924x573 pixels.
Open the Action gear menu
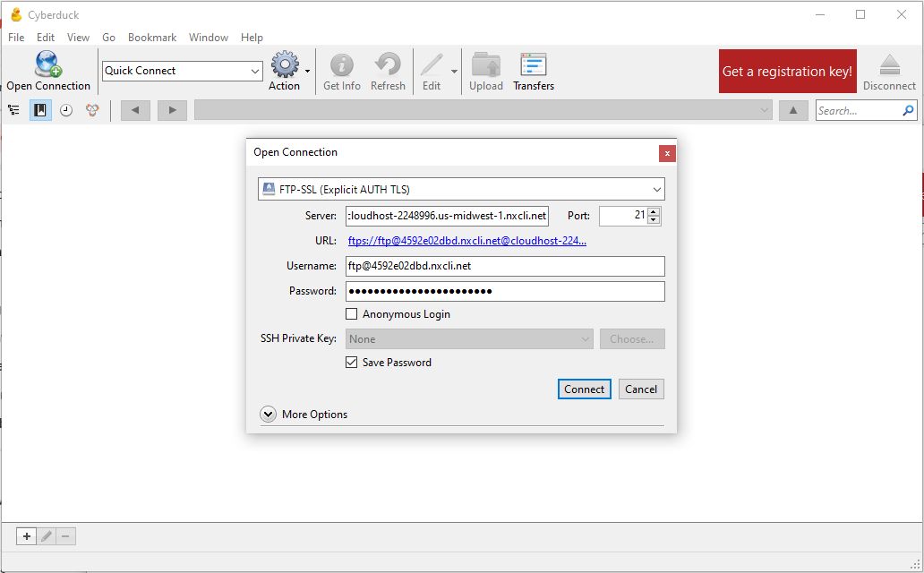[x=285, y=64]
